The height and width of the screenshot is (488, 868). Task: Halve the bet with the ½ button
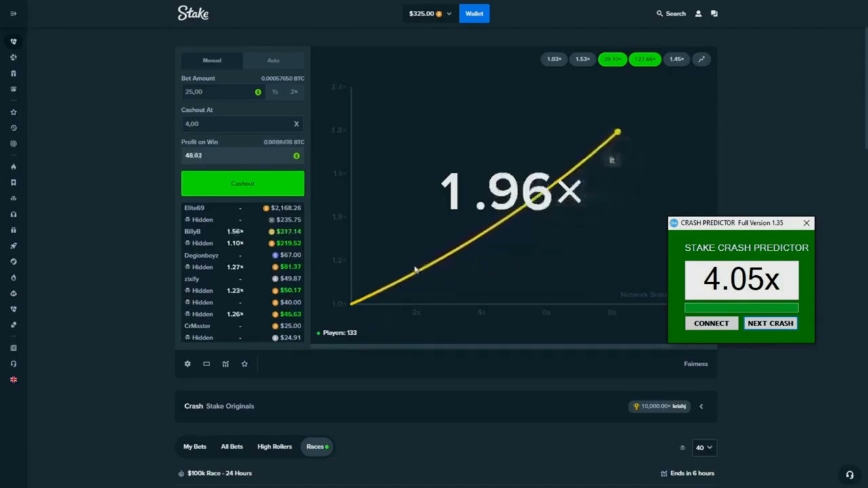coord(275,91)
